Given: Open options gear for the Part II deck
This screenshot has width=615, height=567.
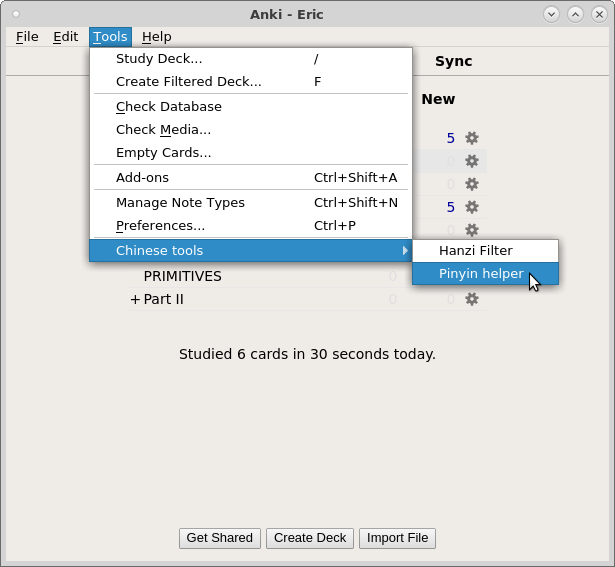Looking at the screenshot, I should click(472, 299).
